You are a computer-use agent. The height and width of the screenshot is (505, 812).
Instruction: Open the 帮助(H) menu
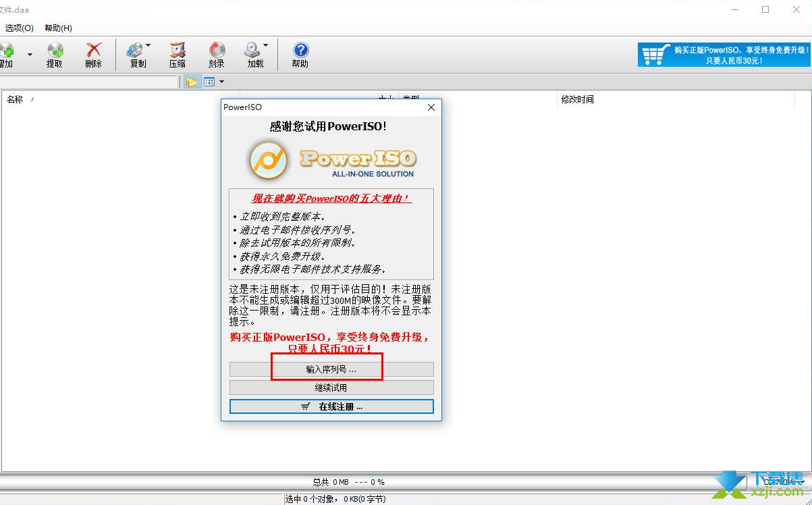click(x=58, y=28)
